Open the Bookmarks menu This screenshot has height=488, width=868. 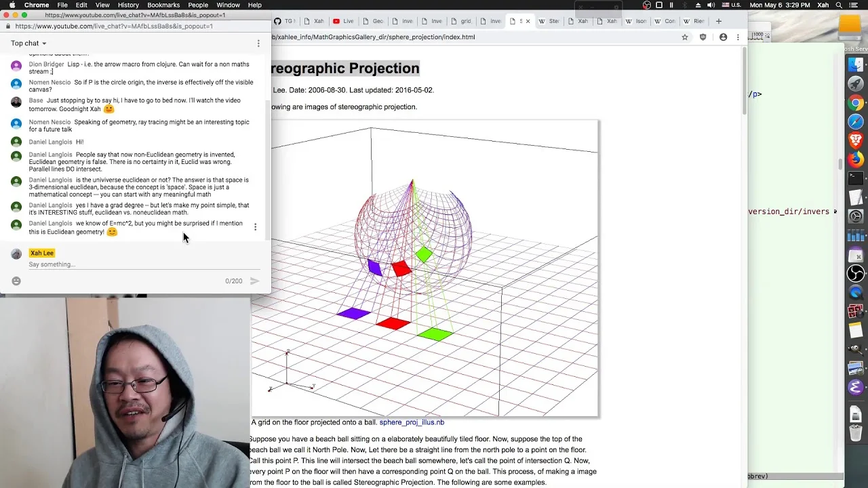pyautogui.click(x=163, y=5)
